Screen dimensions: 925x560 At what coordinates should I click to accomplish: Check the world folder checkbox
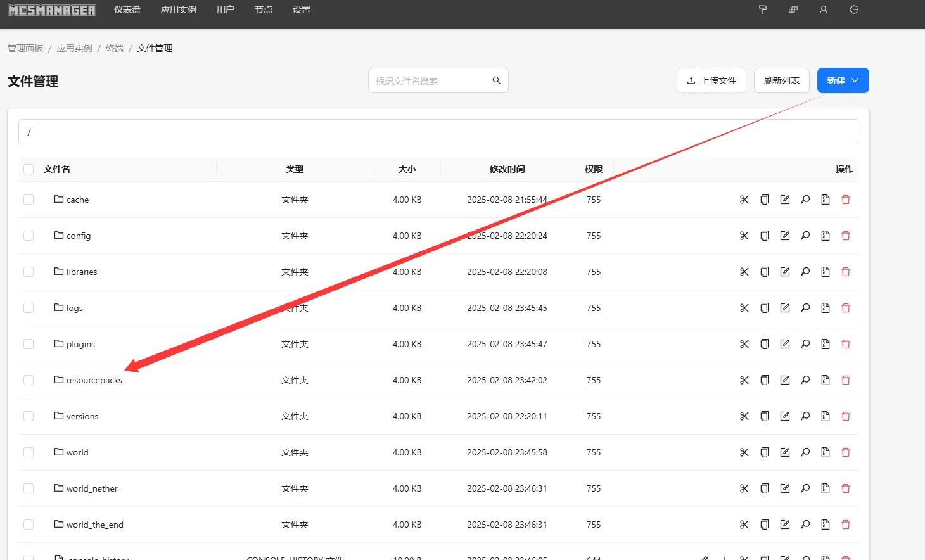tap(29, 452)
